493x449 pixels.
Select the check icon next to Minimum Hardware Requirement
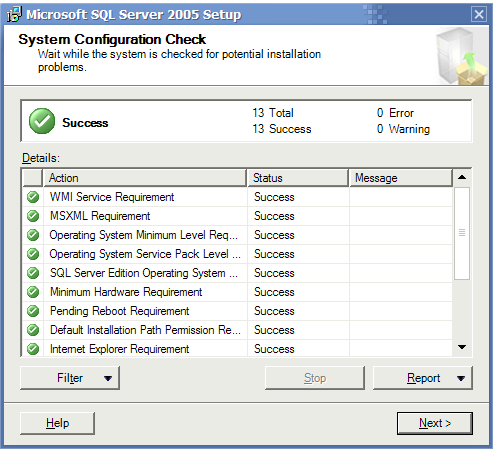point(33,292)
